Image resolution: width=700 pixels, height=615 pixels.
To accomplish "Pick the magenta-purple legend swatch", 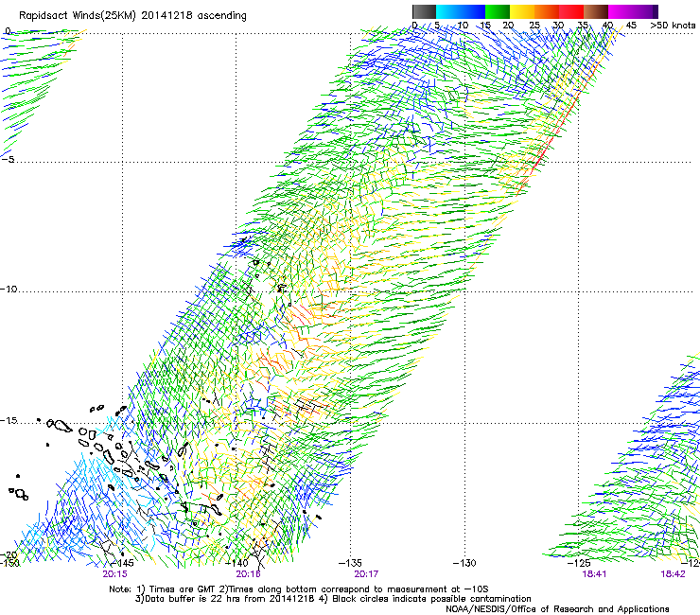I will (633, 11).
